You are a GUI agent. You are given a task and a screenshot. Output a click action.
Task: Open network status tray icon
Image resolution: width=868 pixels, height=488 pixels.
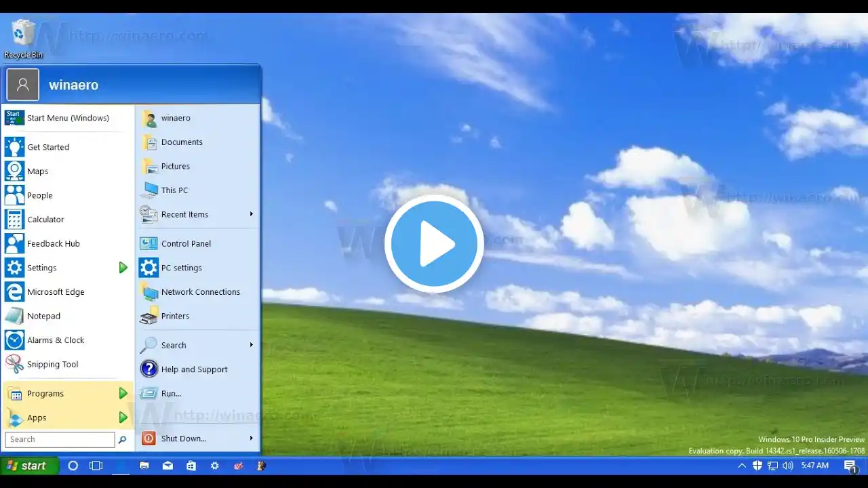tap(772, 466)
